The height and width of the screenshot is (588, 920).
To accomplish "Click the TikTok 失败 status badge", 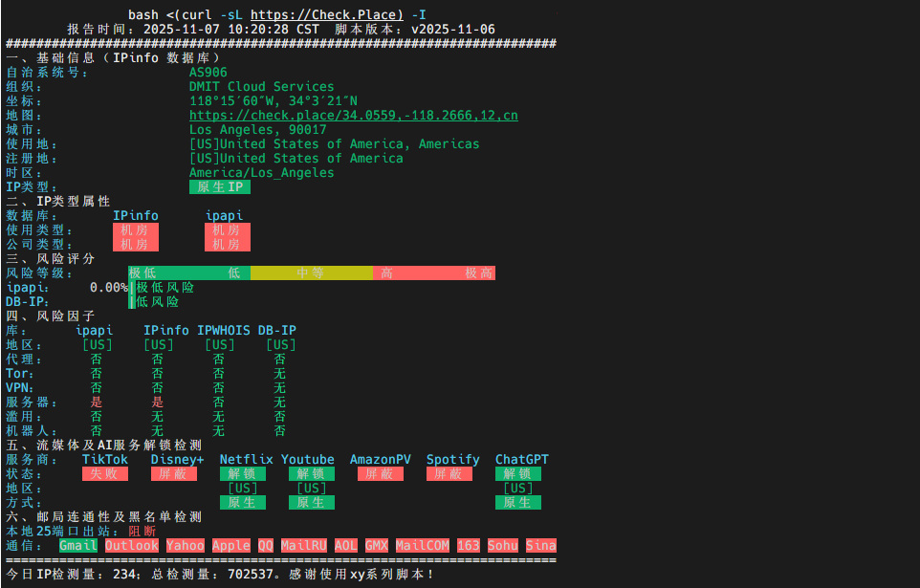I will (105, 474).
